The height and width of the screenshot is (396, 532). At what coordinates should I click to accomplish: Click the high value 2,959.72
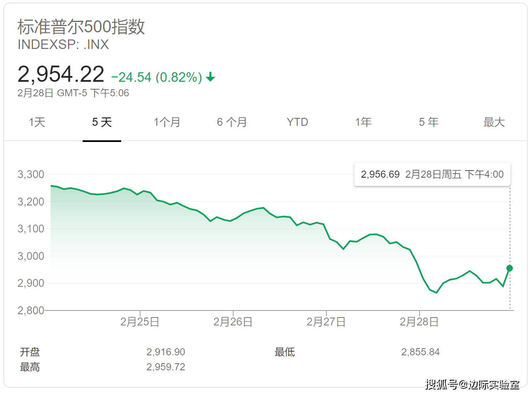pos(166,367)
